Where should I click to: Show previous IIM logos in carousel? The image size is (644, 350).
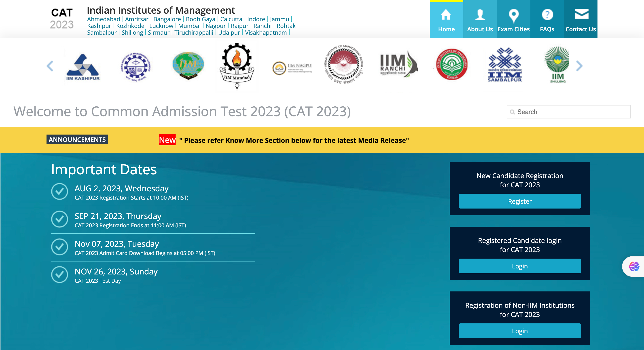[50, 66]
